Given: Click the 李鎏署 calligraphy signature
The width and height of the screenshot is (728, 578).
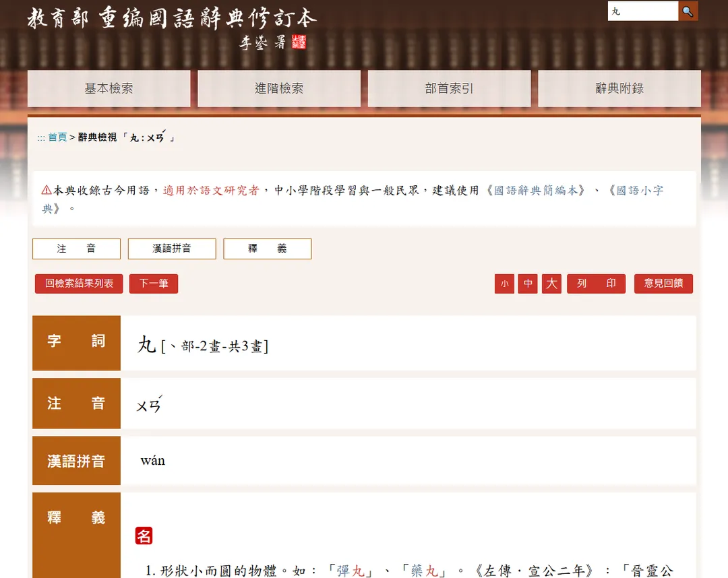Looking at the screenshot, I should pos(264,42).
